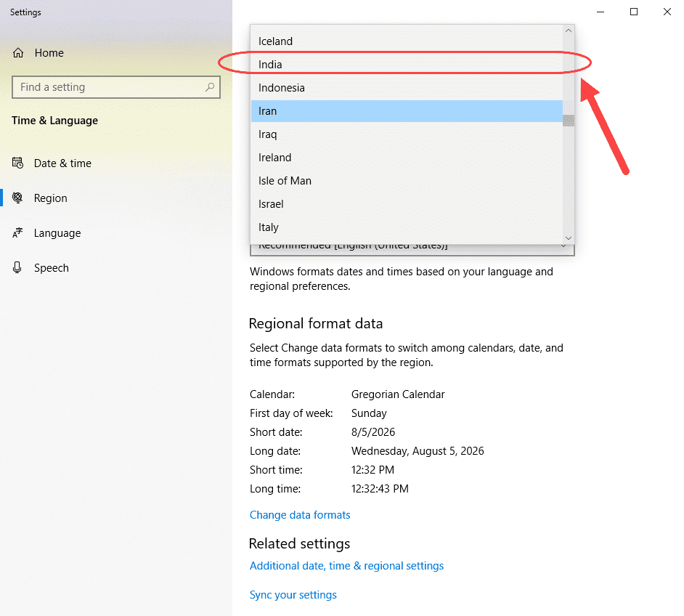684x616 pixels.
Task: Choose India in the country dropdown
Action: click(407, 65)
